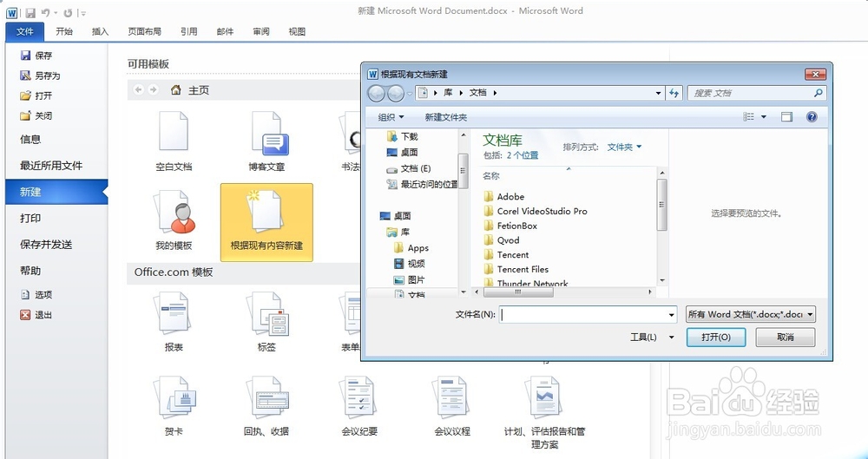The height and width of the screenshot is (459, 868).
Task: Open the 贺卡 greeting card template category
Action: 174,406
